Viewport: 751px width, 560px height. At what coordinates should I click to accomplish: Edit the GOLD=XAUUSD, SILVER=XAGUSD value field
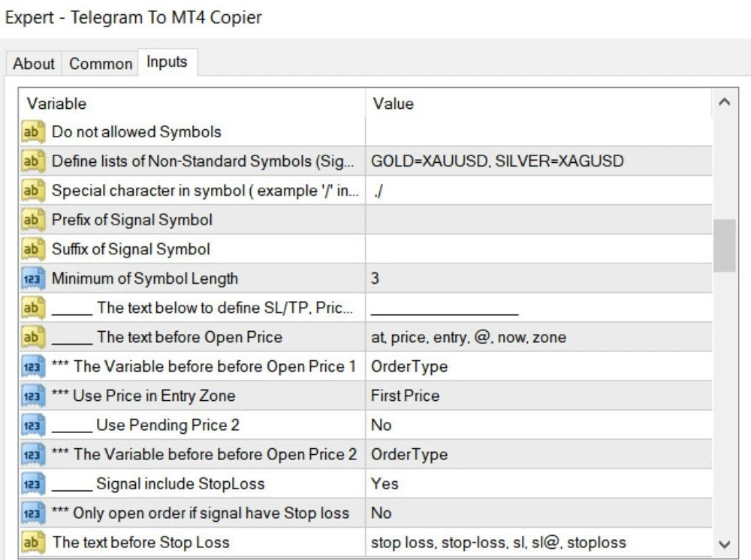[538, 161]
